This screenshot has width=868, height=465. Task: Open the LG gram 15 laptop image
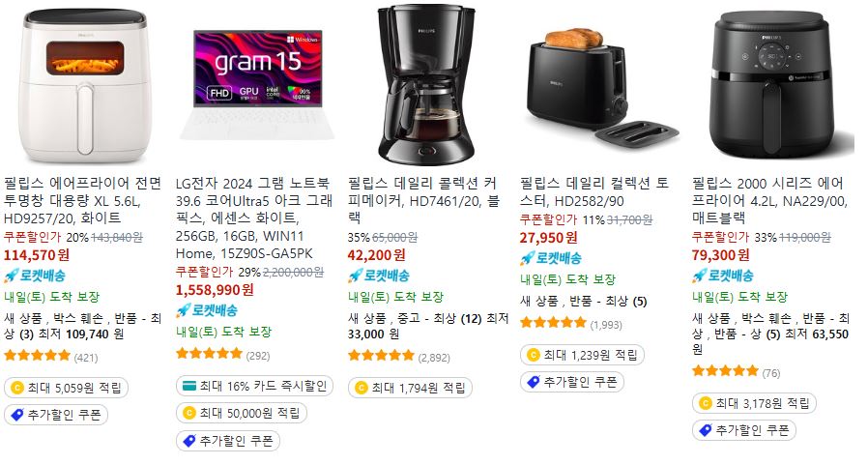(x=257, y=85)
